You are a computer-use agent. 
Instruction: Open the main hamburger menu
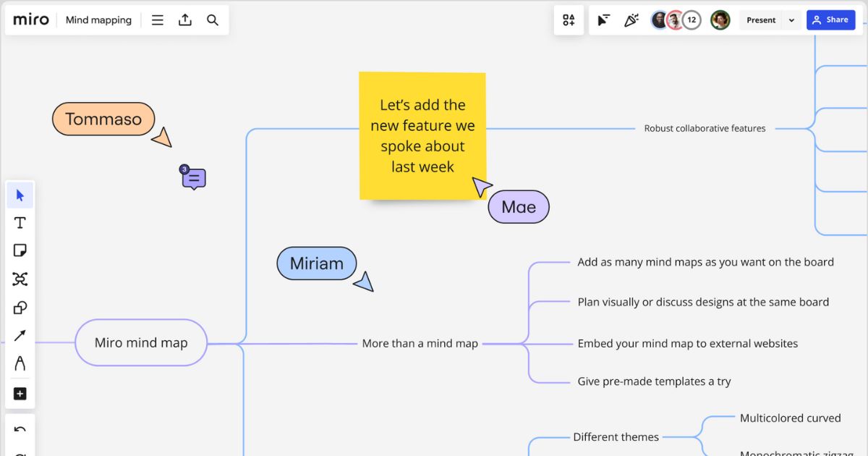(x=157, y=20)
